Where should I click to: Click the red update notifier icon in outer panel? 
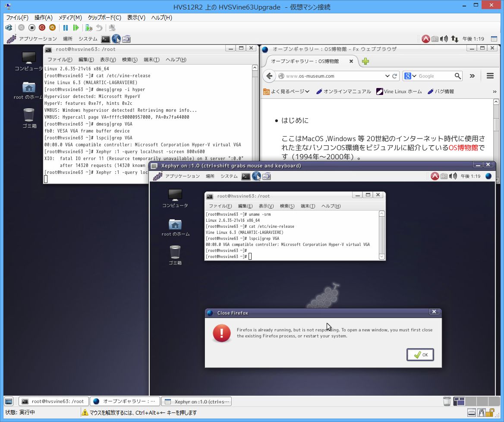pyautogui.click(x=426, y=39)
